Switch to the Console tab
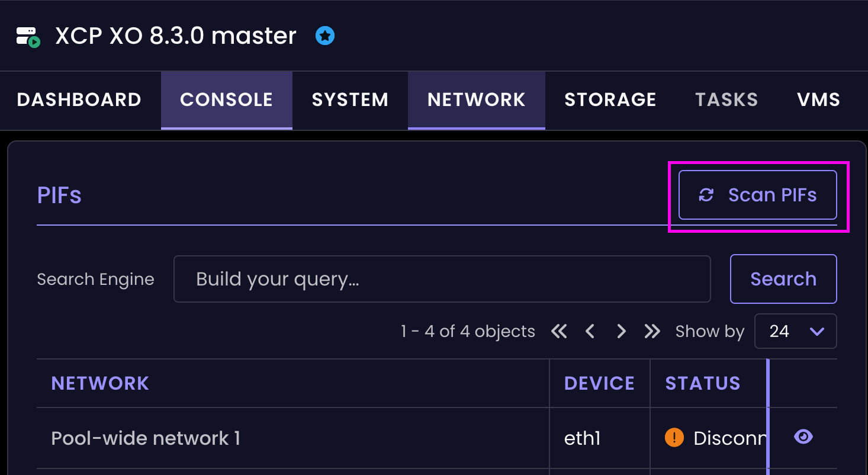868x475 pixels. point(226,100)
